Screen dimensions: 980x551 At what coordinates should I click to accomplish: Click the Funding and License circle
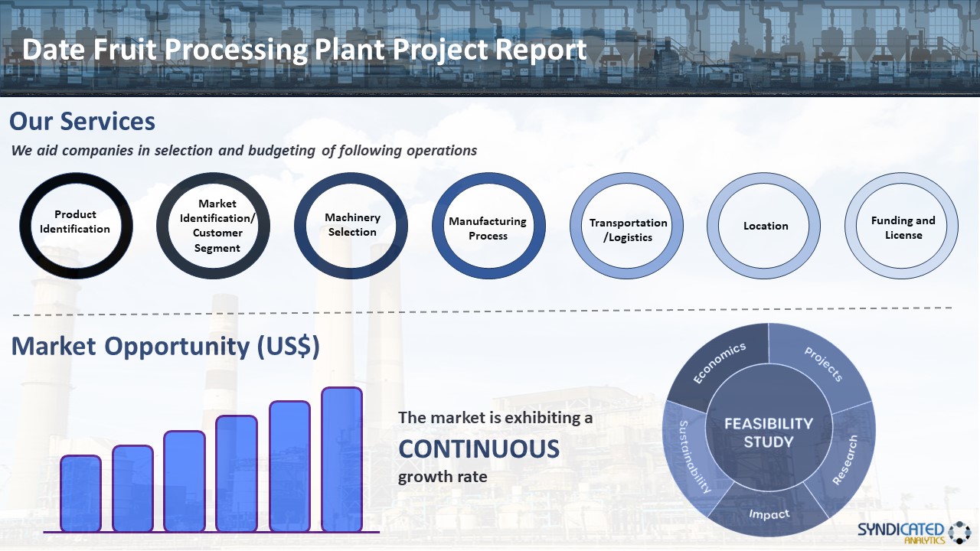pos(901,226)
